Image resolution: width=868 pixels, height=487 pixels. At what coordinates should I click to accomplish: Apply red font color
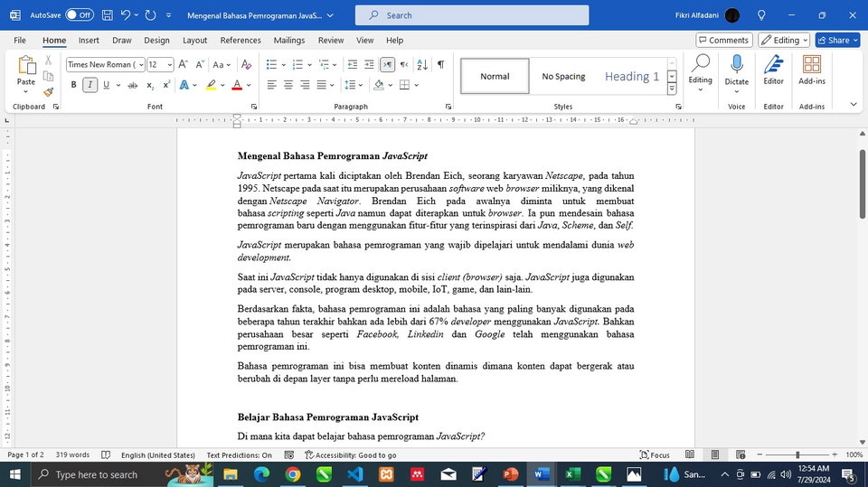pos(237,85)
